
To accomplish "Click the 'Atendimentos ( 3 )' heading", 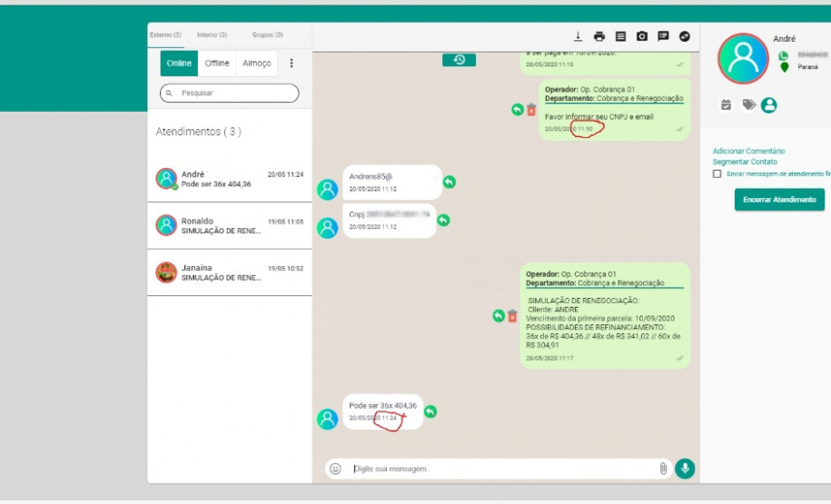I will [x=198, y=132].
